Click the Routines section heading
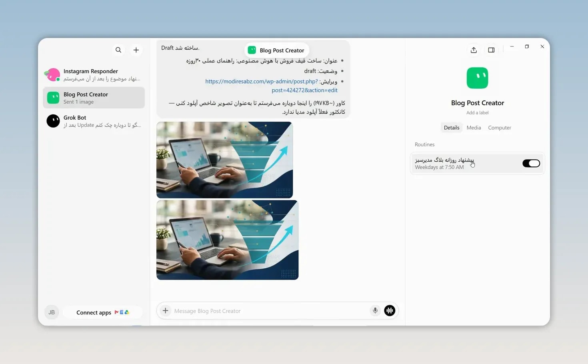This screenshot has width=588, height=364. click(424, 144)
